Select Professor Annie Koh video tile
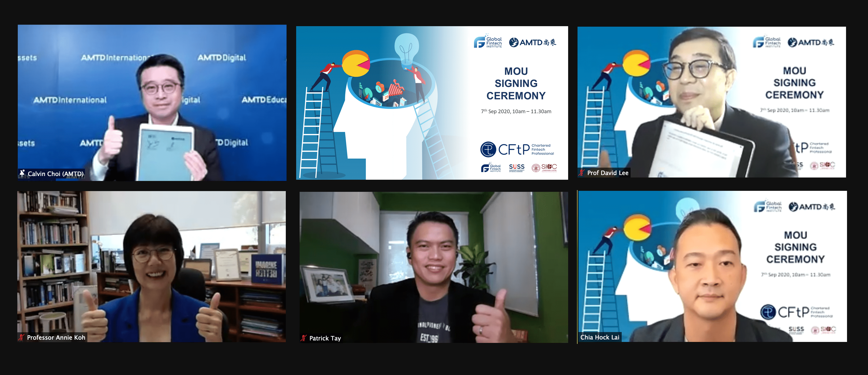 152,267
